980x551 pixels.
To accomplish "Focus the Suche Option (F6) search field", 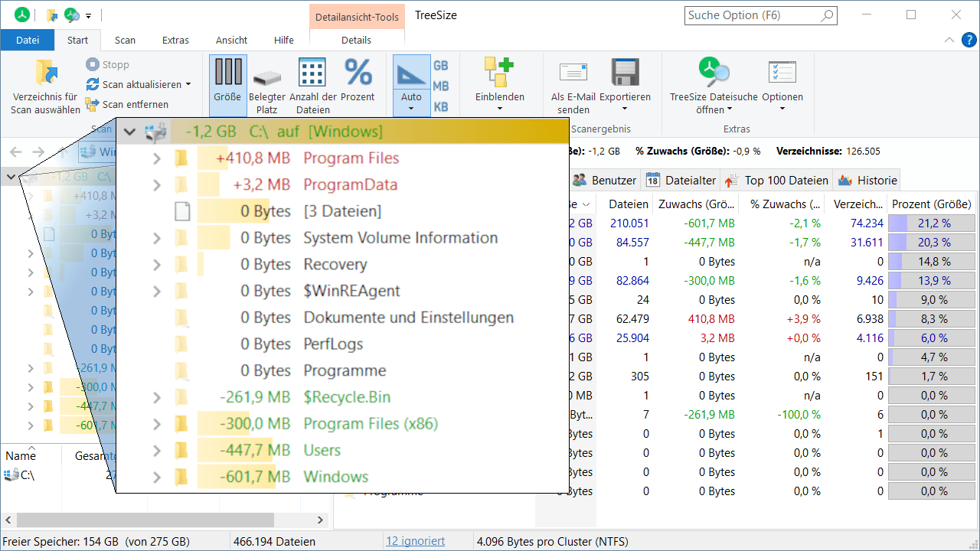I will (761, 15).
